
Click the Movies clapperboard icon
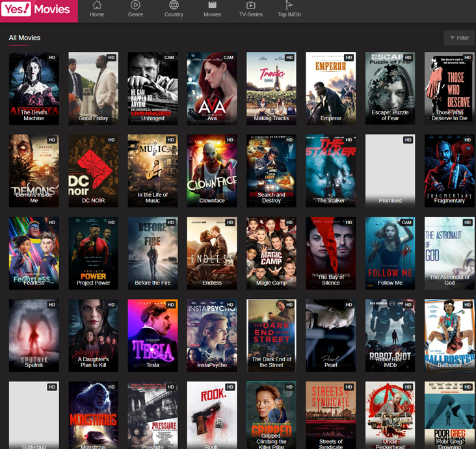[212, 5]
